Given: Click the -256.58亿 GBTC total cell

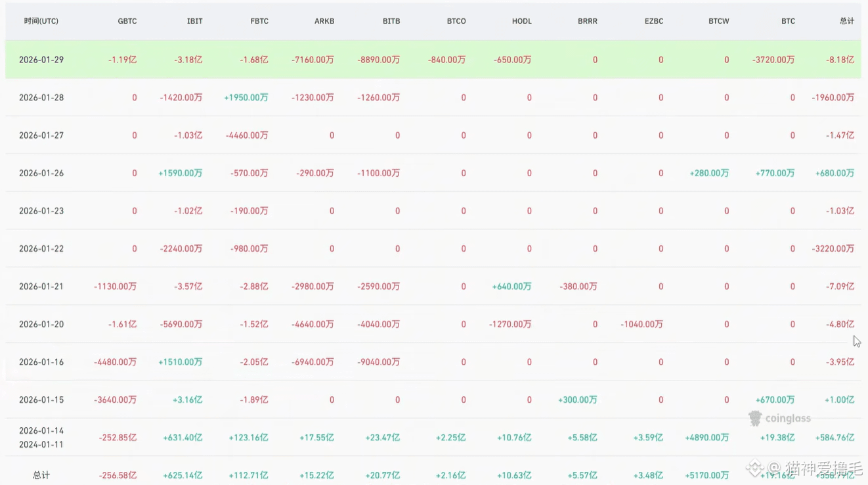Looking at the screenshot, I should [x=118, y=475].
